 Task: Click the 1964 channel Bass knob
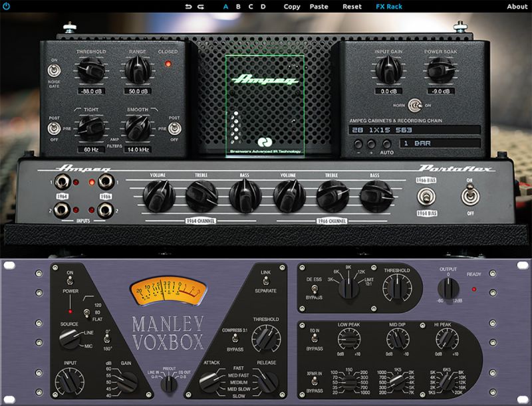pos(245,197)
